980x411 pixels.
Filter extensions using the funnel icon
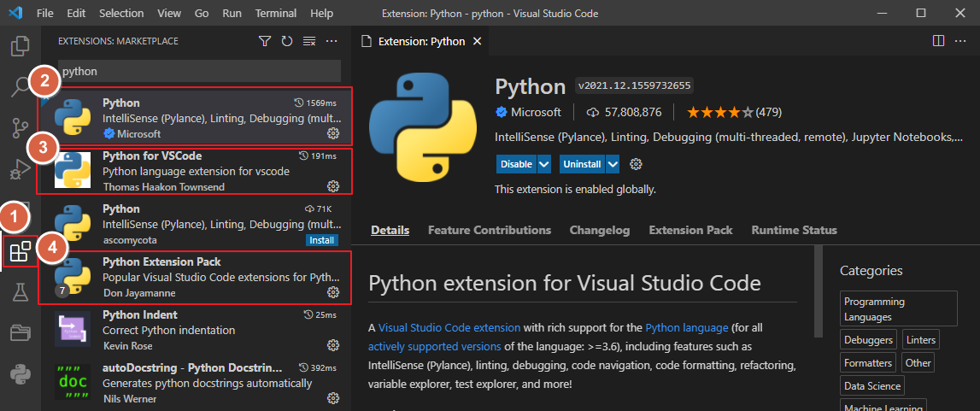pos(265,41)
